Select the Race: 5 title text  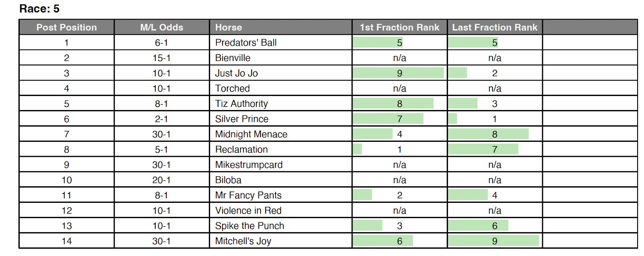click(39, 8)
